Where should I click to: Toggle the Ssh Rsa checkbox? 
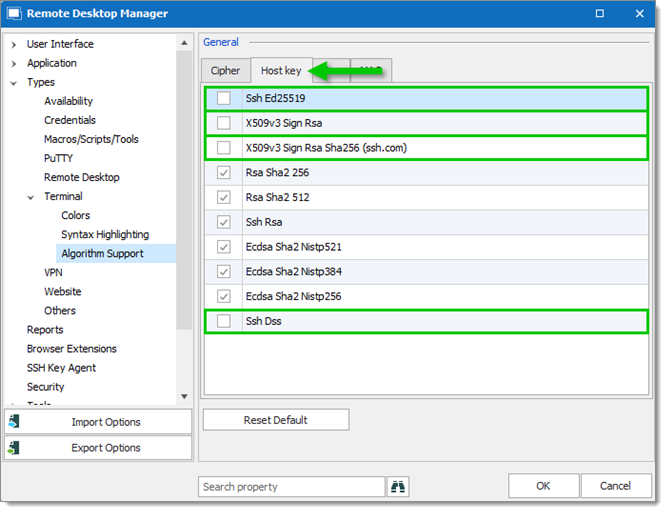(x=223, y=222)
